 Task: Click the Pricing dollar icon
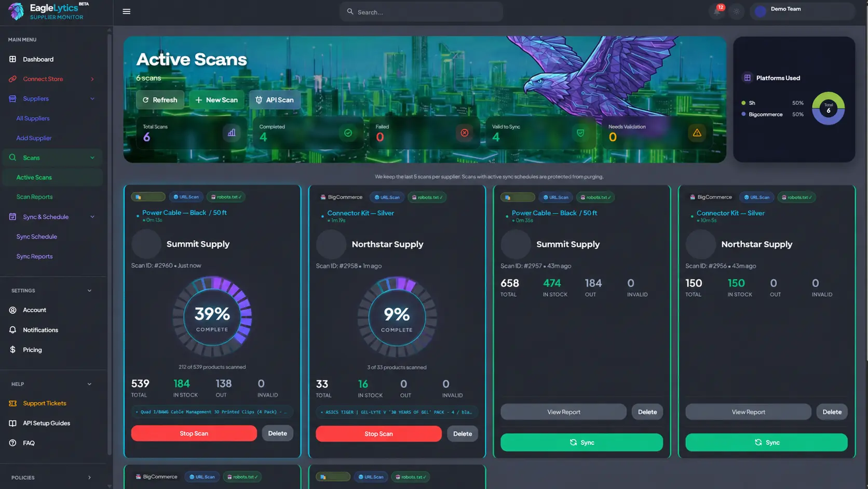(12, 350)
